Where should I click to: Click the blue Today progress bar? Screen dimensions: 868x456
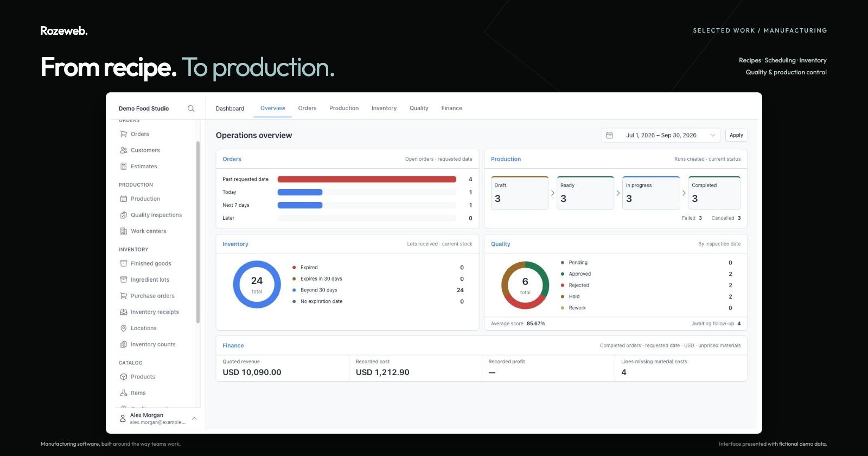click(300, 192)
